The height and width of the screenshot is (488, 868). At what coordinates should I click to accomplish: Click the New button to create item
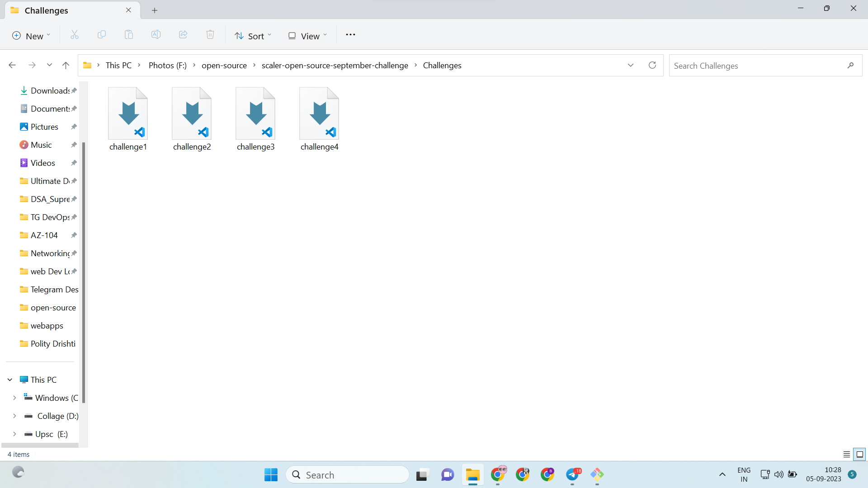click(30, 35)
